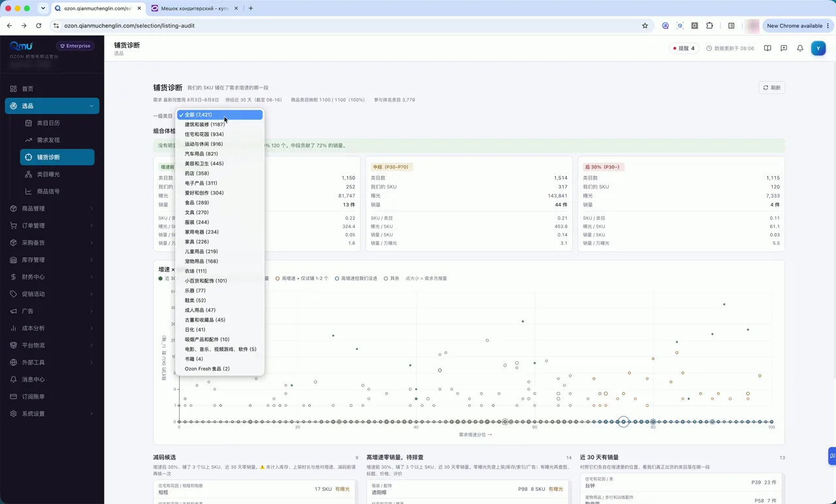Click the blue chat translate extension icon
The height and width of the screenshot is (504, 836).
666,26
